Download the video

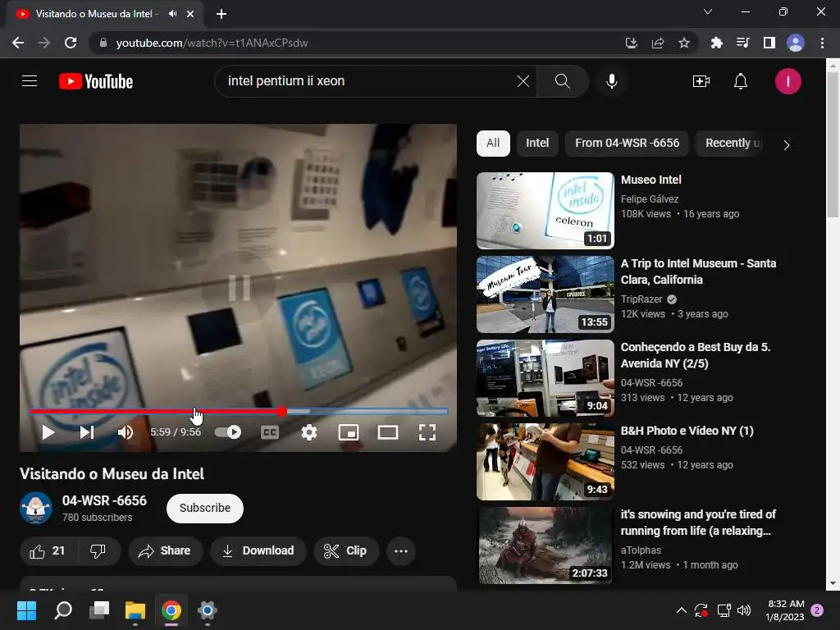258,550
